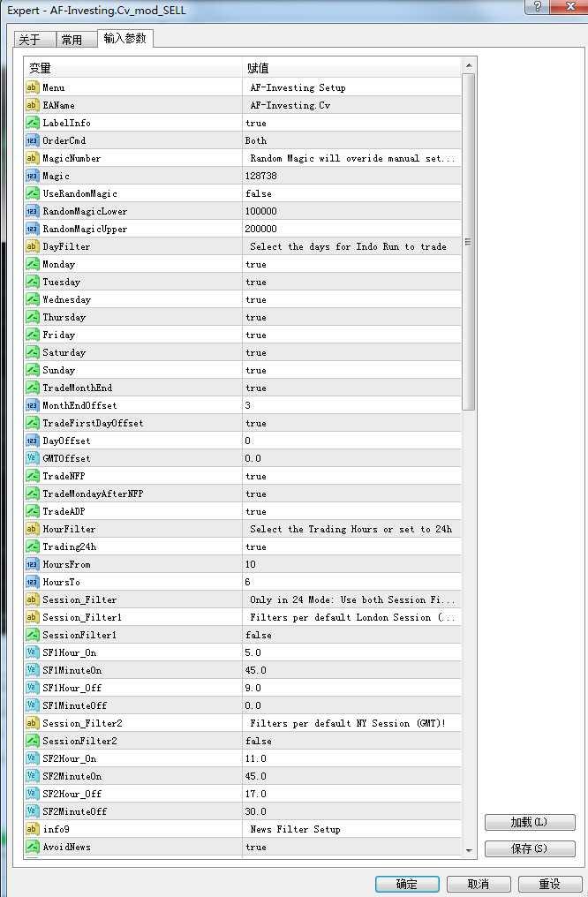Image resolution: width=588 pixels, height=897 pixels.
Task: Select the LabelInfo true value cell
Action: click(x=352, y=123)
